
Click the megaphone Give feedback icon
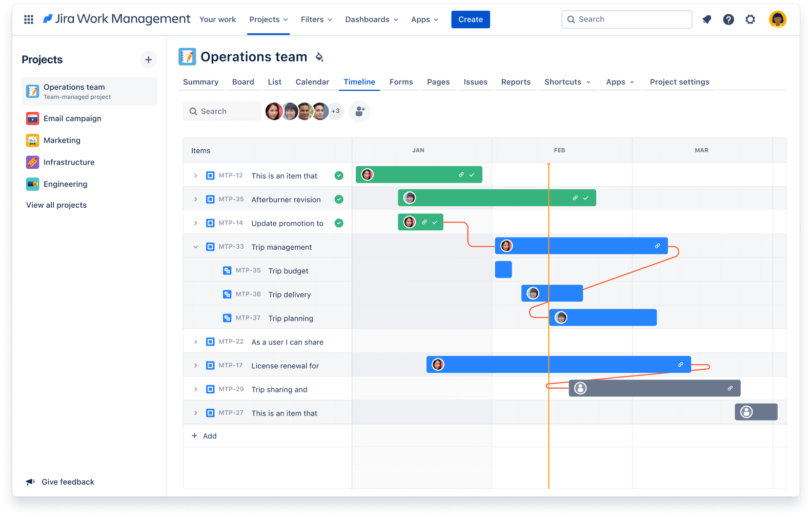pyautogui.click(x=31, y=482)
